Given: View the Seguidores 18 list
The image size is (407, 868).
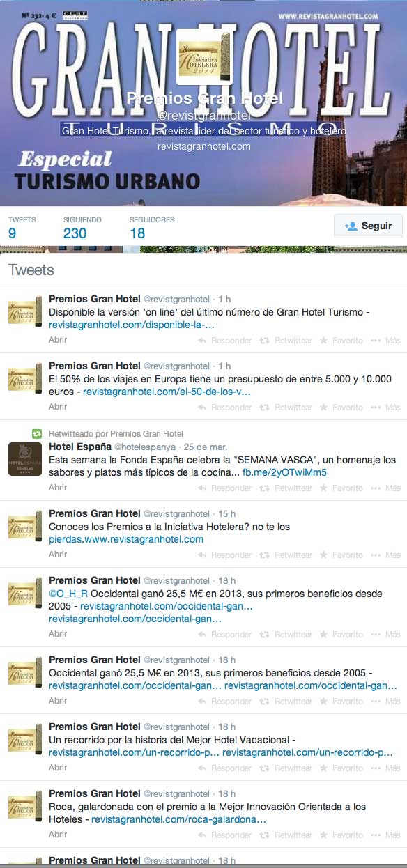Looking at the screenshot, I should pos(152,227).
